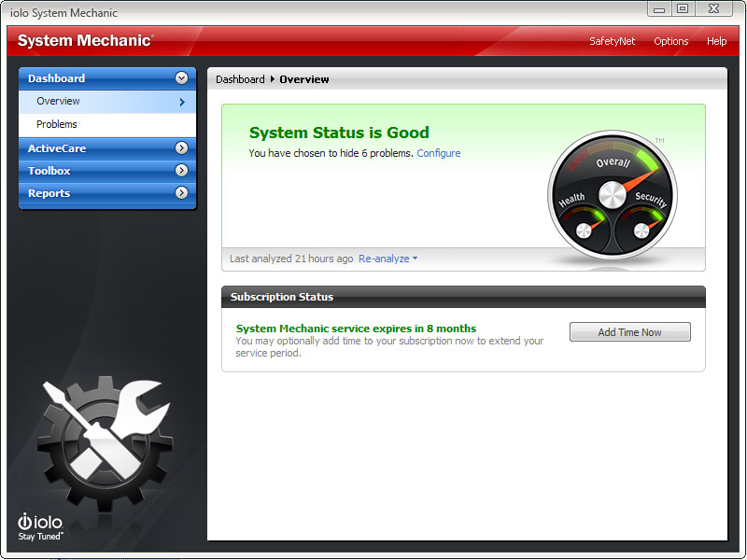
Task: Click the Subscription Status header
Action: click(463, 297)
